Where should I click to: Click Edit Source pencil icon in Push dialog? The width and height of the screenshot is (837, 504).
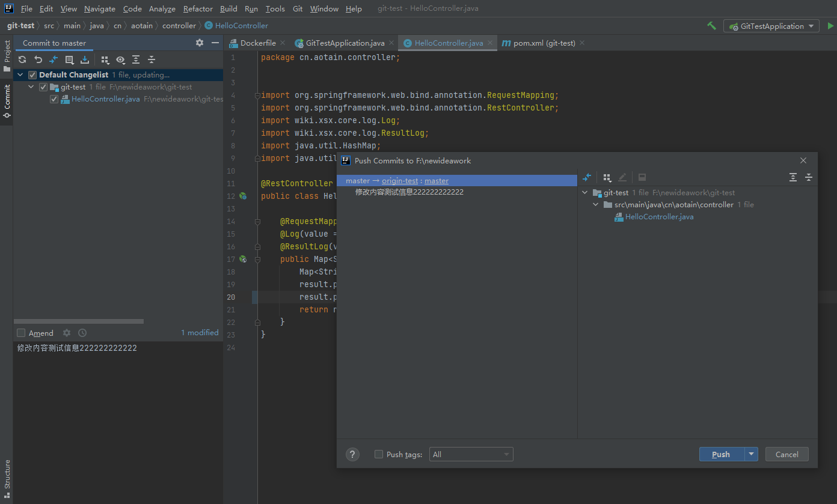623,177
